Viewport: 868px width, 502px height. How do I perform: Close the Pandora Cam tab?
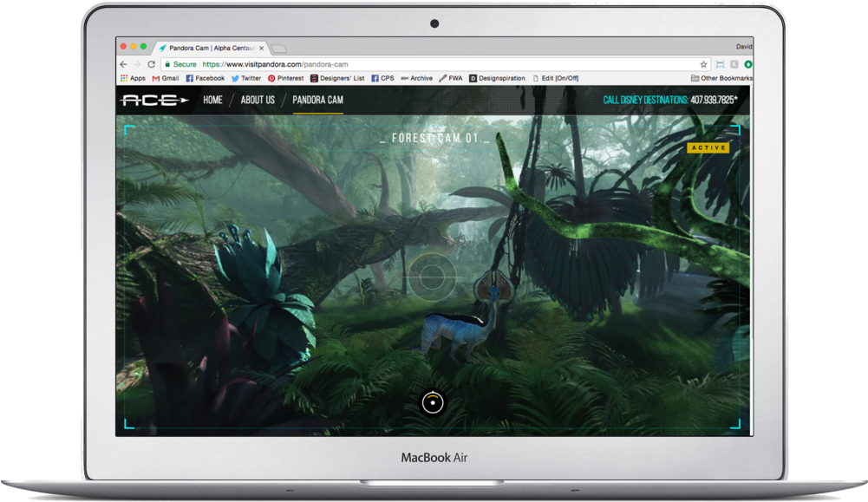point(261,49)
